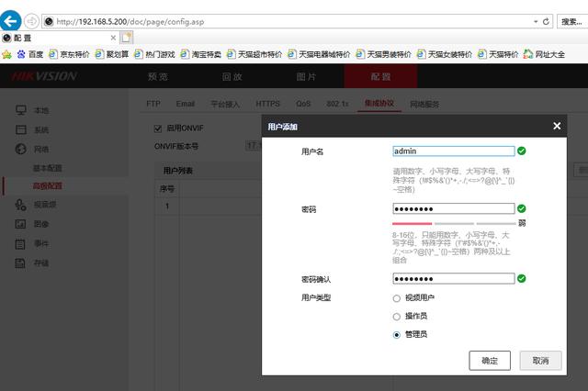Viewport: 588px width, 391px height.
Task: Click the browser search box
Action: (x=572, y=22)
